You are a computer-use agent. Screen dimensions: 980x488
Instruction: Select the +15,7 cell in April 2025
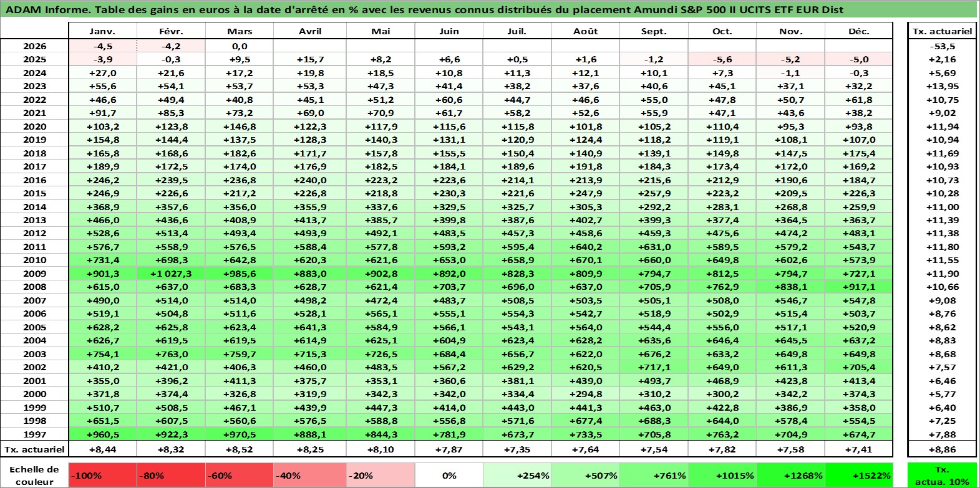(x=310, y=59)
